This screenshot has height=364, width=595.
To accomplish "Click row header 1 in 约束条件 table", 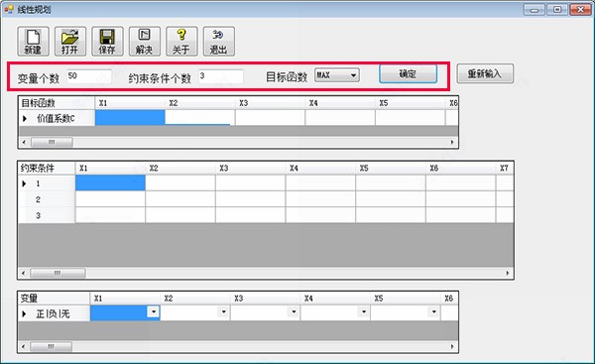I will click(x=47, y=183).
